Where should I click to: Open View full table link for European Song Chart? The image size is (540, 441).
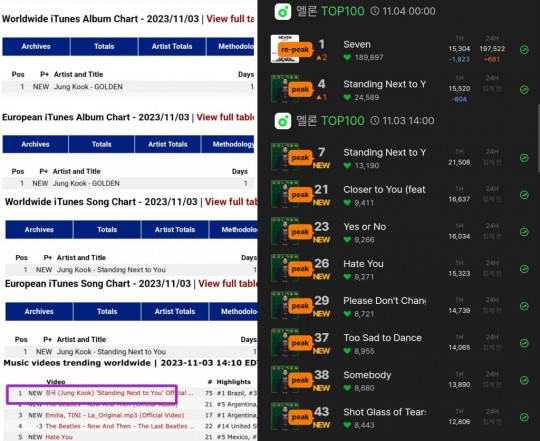click(x=228, y=284)
